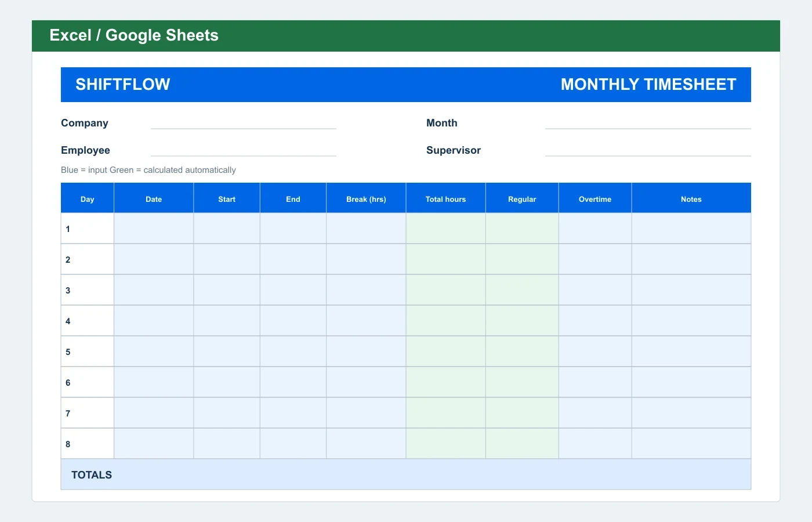812x522 pixels.
Task: Select the Day column header
Action: pos(88,198)
